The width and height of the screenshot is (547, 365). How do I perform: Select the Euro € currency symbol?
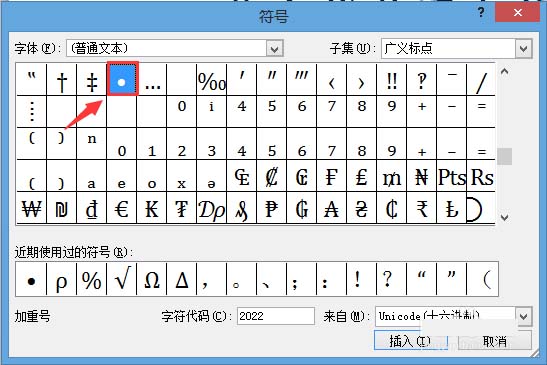[x=122, y=208]
